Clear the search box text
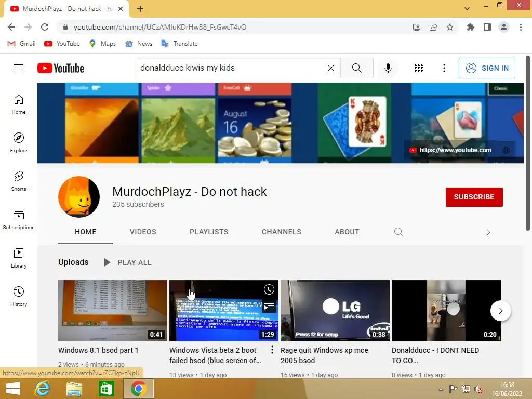The height and width of the screenshot is (399, 532). [x=331, y=68]
